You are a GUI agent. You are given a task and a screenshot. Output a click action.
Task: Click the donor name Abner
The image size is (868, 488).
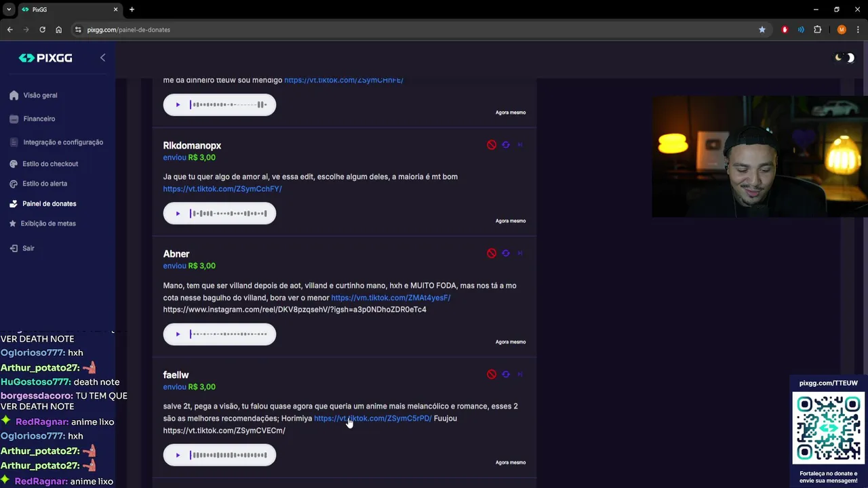pyautogui.click(x=176, y=254)
